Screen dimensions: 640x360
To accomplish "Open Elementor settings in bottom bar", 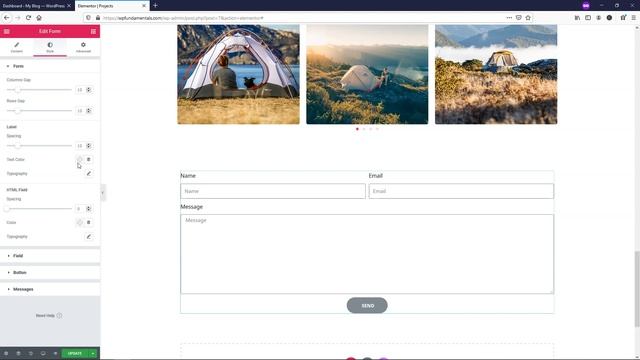I will click(6, 353).
